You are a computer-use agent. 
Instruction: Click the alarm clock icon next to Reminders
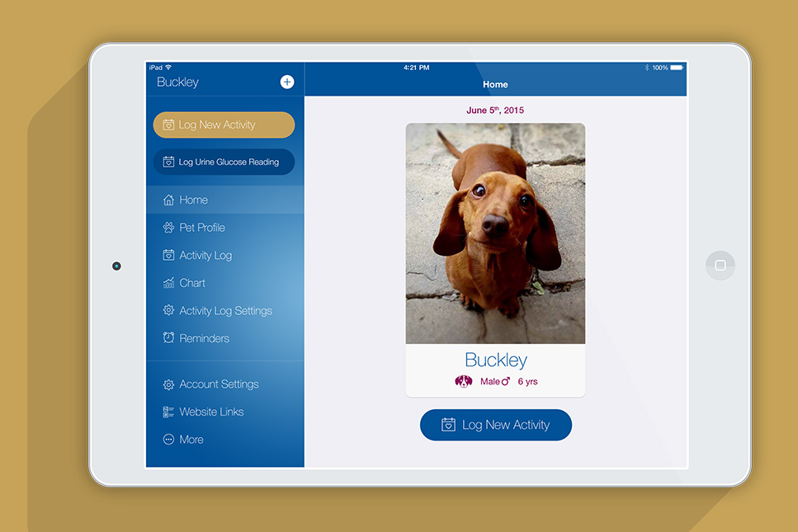[x=168, y=337]
